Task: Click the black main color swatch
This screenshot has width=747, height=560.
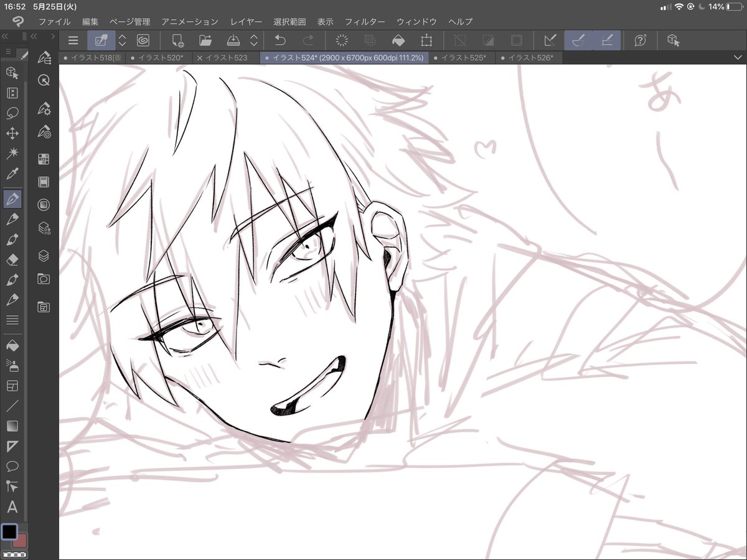Action: point(9,532)
